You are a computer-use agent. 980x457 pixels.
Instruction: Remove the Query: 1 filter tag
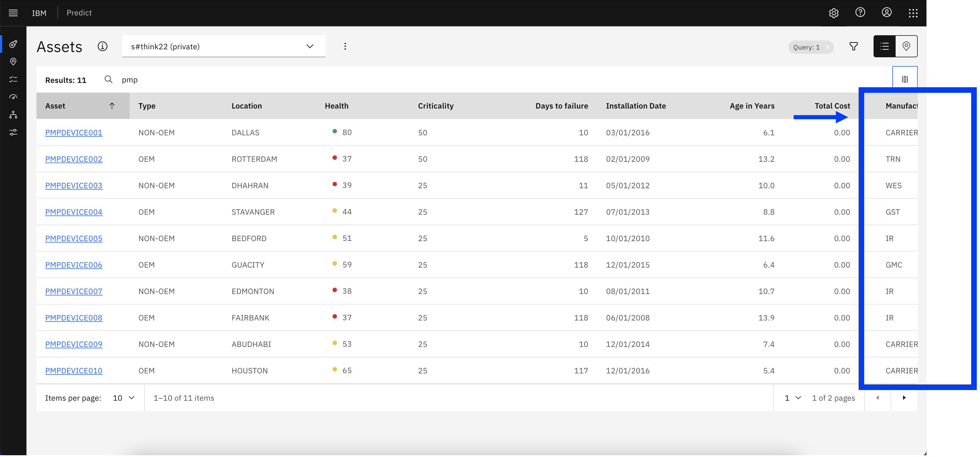point(827,47)
